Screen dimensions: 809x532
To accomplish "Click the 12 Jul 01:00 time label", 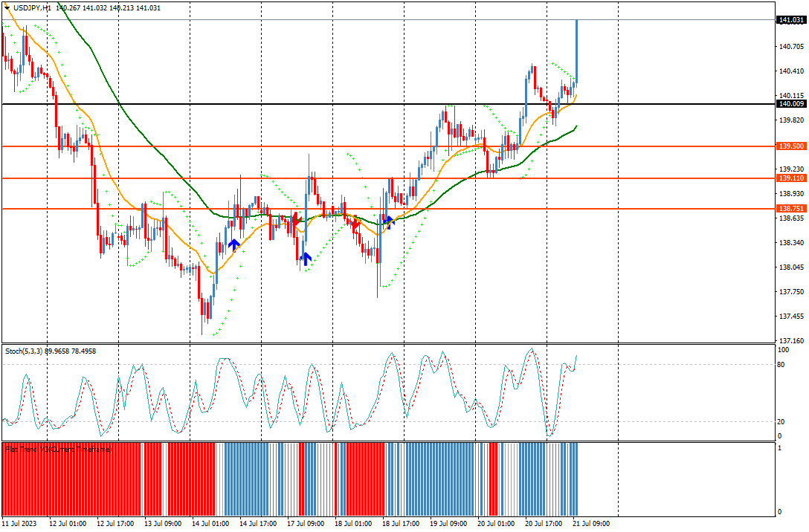I will [x=68, y=524].
